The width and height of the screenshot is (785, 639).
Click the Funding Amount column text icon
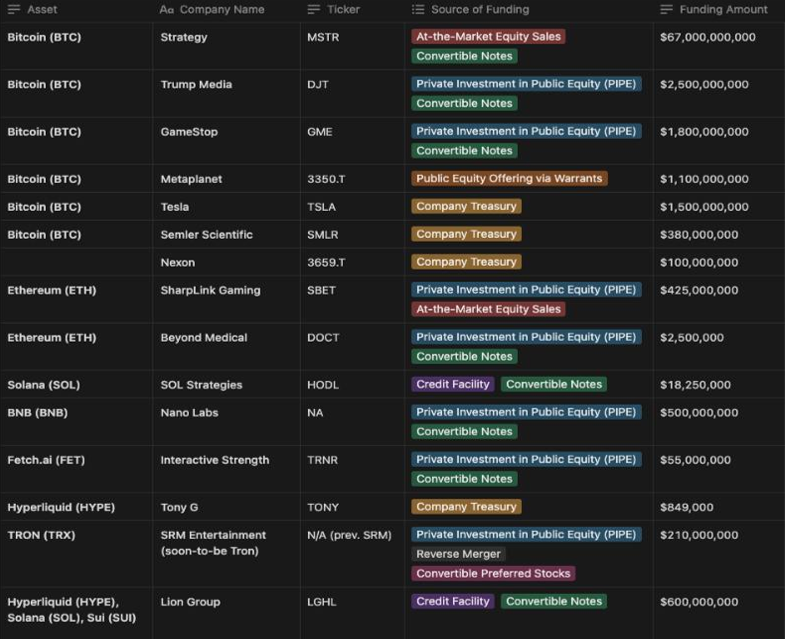(666, 10)
